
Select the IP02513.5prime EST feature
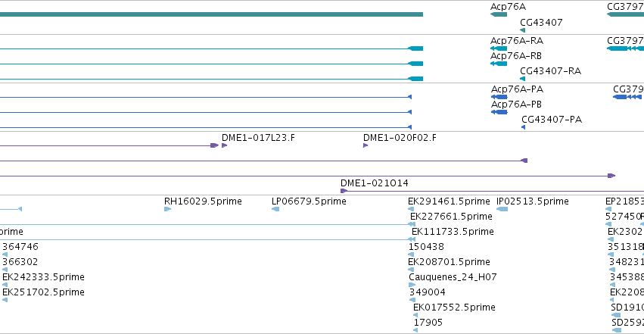[x=502, y=209]
